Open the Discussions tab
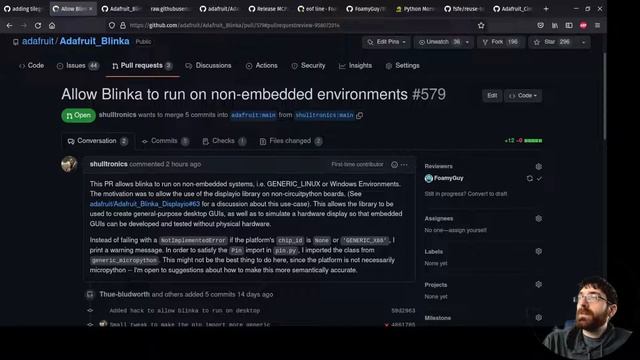Viewport: 640px width, 360px height. coord(208,66)
